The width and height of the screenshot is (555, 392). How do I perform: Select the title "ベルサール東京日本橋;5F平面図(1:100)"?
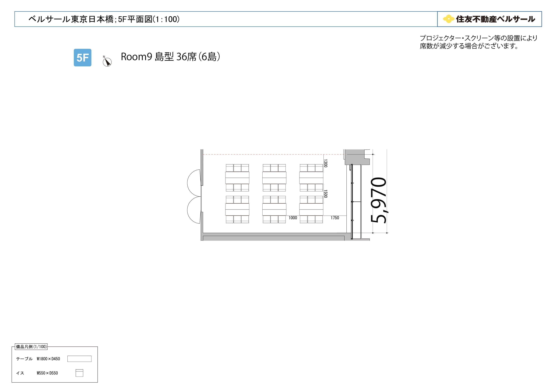(104, 19)
